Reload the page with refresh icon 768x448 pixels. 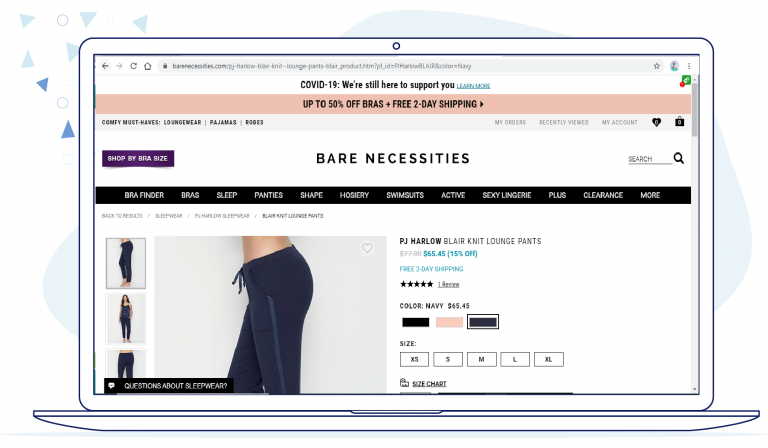[x=133, y=66]
